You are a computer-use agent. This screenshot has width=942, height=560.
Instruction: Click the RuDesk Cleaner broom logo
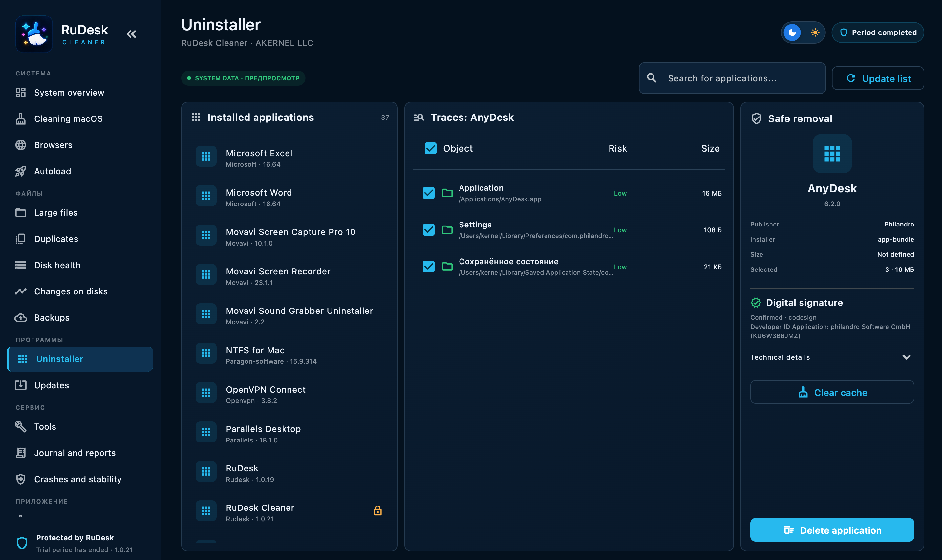pos(34,34)
